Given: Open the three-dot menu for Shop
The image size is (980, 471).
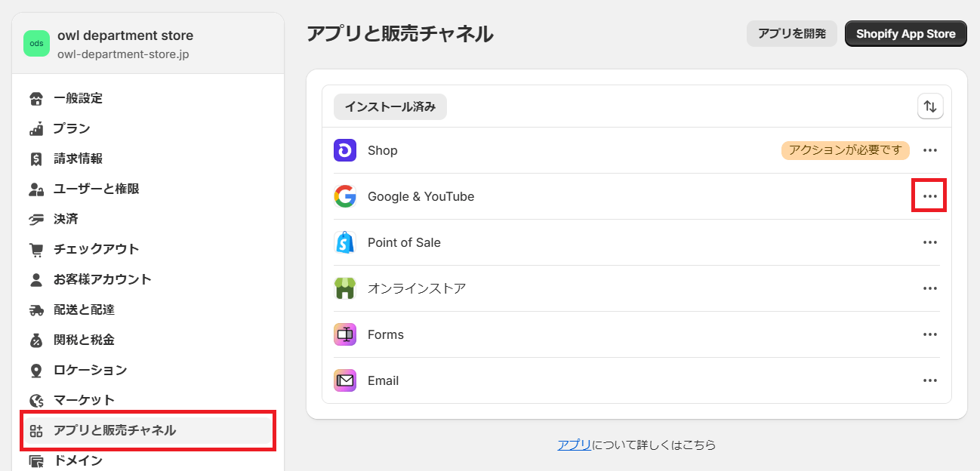Looking at the screenshot, I should click(x=929, y=150).
